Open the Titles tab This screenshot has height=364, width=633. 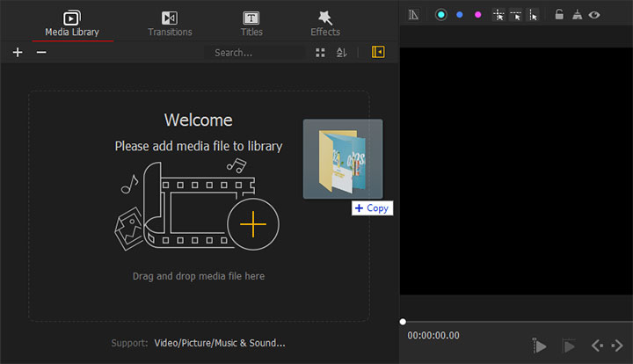point(251,24)
